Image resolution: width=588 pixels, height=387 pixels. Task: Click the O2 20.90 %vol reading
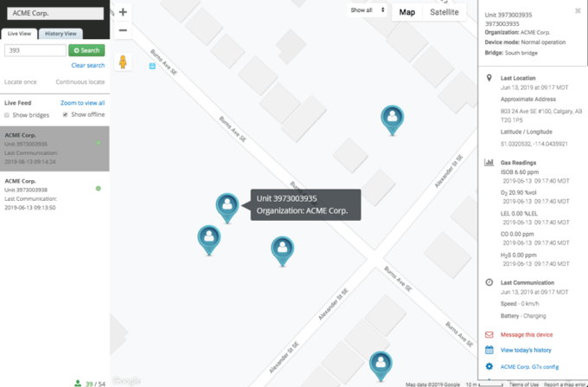point(518,192)
